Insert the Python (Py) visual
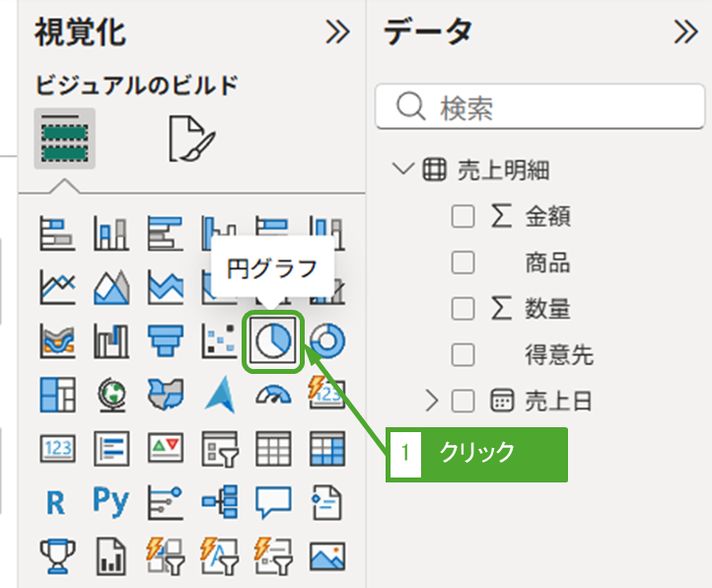Image resolution: width=712 pixels, height=588 pixels. point(111,501)
